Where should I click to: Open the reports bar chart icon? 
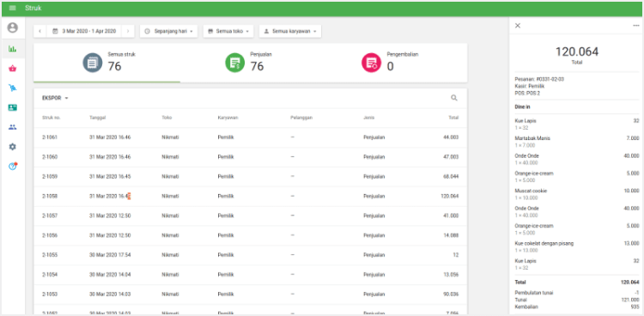(x=13, y=49)
